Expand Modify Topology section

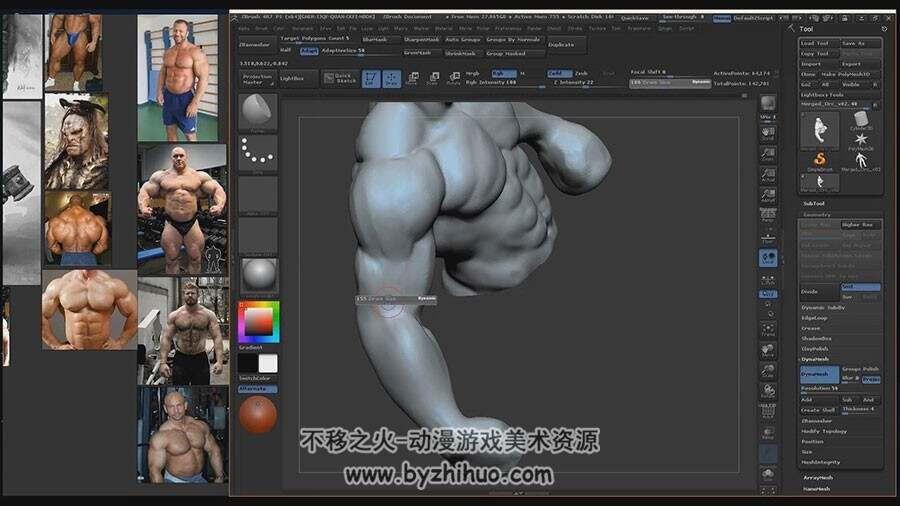(824, 431)
